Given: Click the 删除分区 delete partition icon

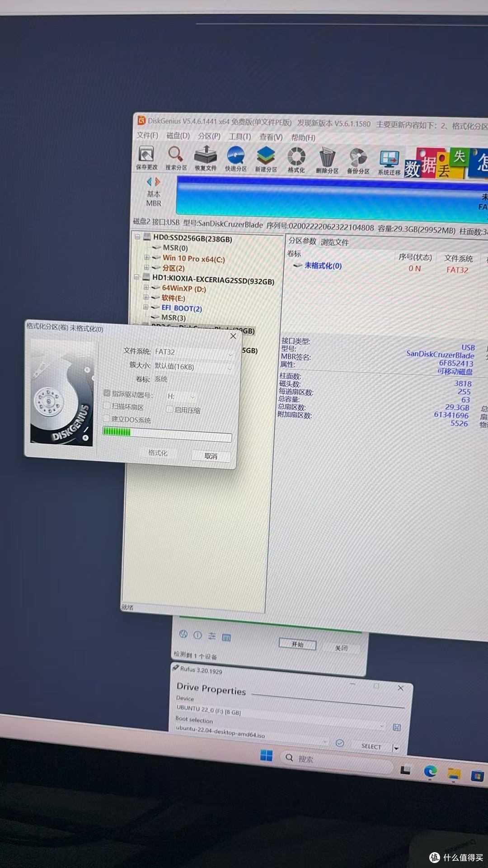Looking at the screenshot, I should pyautogui.click(x=327, y=160).
